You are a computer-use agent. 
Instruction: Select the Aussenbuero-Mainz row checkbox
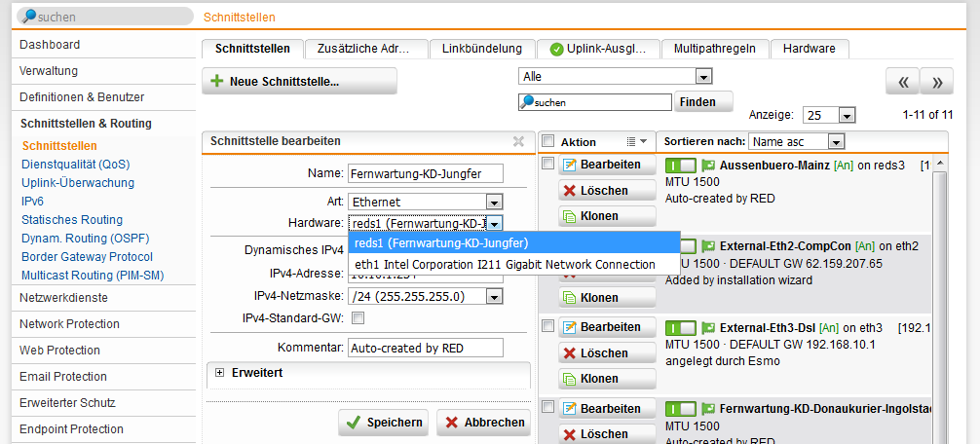coord(547,164)
